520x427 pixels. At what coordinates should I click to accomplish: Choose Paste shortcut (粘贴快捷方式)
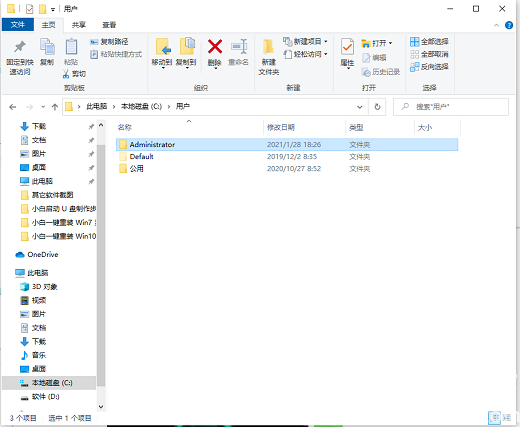(116, 54)
